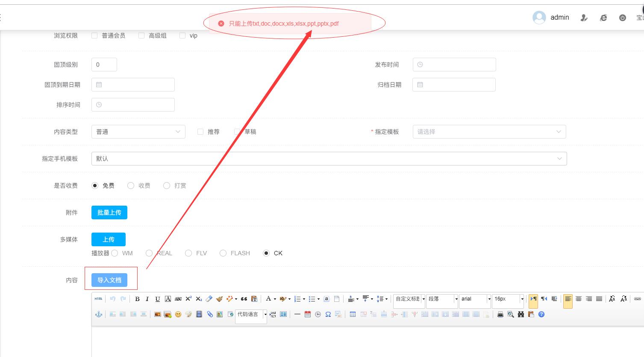Click the 固顶级别 number field
The image size is (644, 357).
tap(104, 65)
